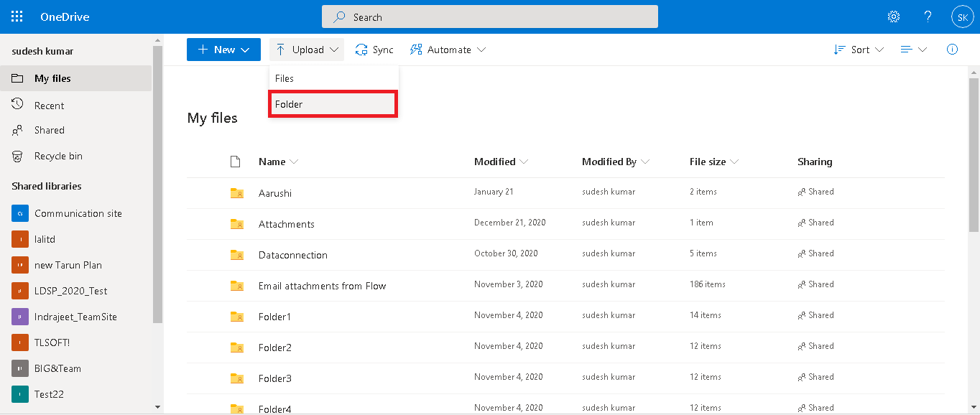This screenshot has width=980, height=415.
Task: Open the Folder3 link
Action: coord(275,378)
